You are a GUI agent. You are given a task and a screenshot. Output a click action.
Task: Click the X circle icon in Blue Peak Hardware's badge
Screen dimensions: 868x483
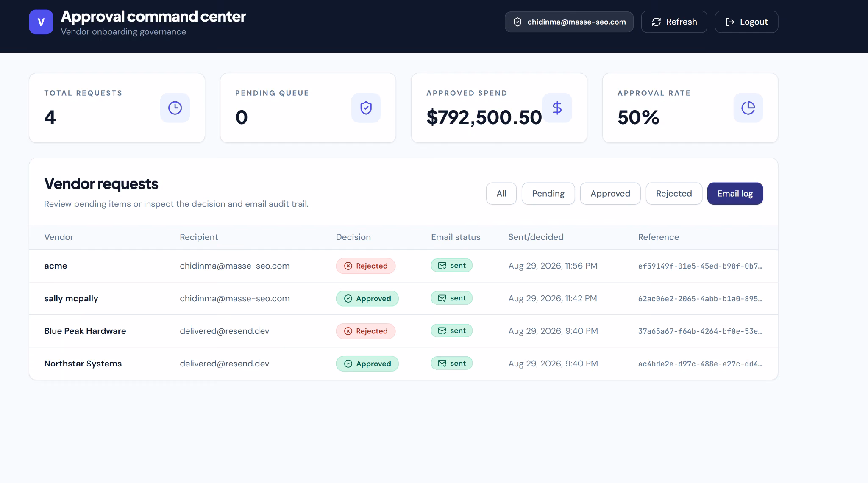click(x=348, y=331)
